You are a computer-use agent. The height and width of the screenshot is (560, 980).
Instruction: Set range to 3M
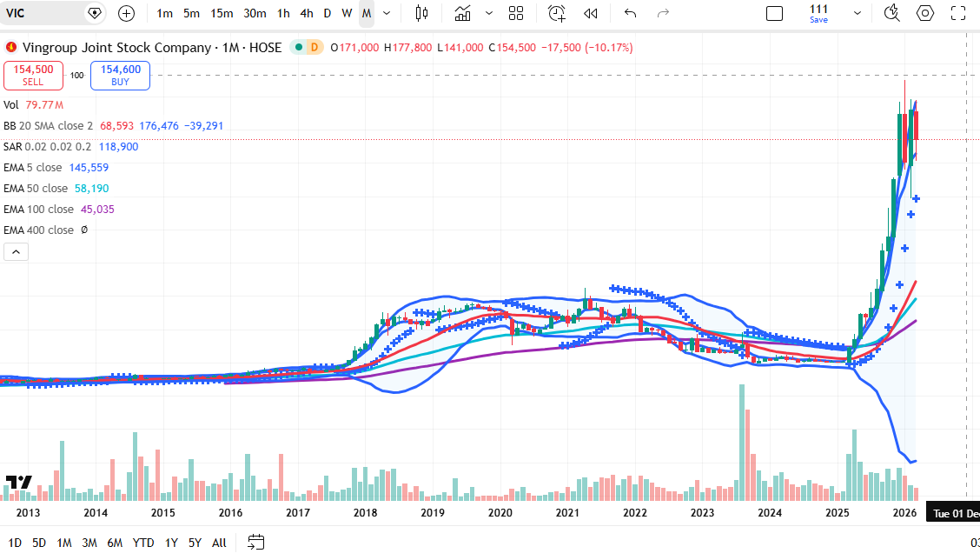click(89, 543)
